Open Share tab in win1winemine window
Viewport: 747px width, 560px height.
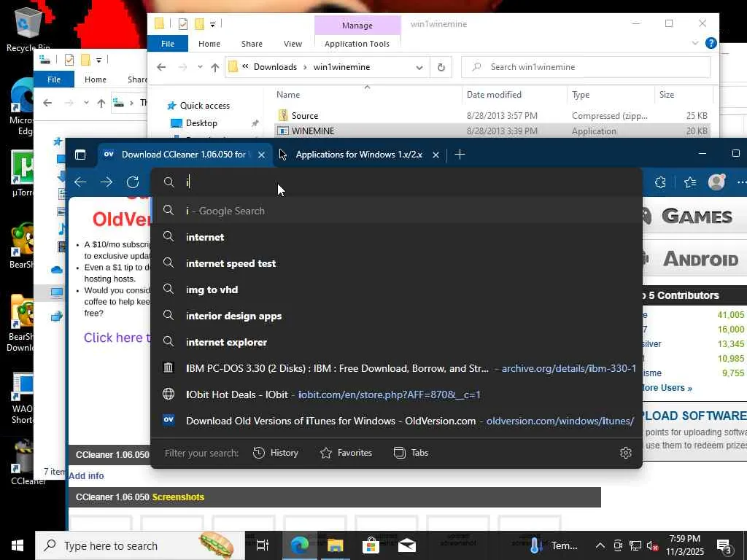tap(252, 44)
